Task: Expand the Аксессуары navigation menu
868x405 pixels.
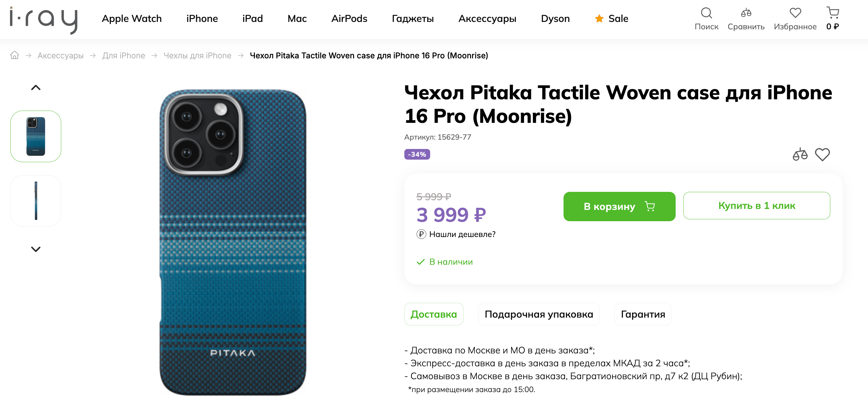Action: click(487, 19)
